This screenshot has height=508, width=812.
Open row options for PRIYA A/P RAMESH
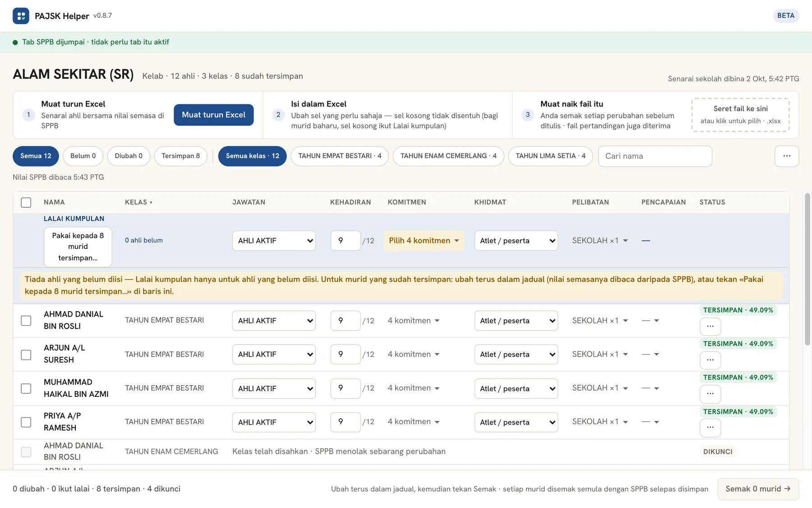710,428
